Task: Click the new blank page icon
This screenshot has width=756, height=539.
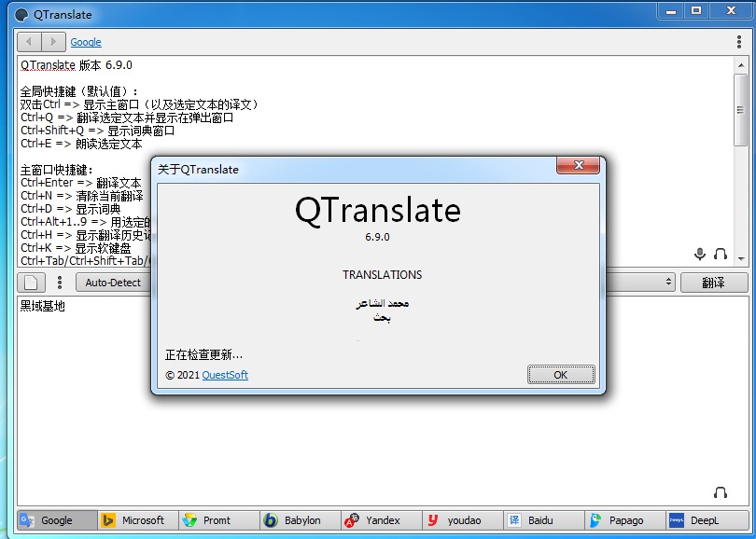Action: 32,283
